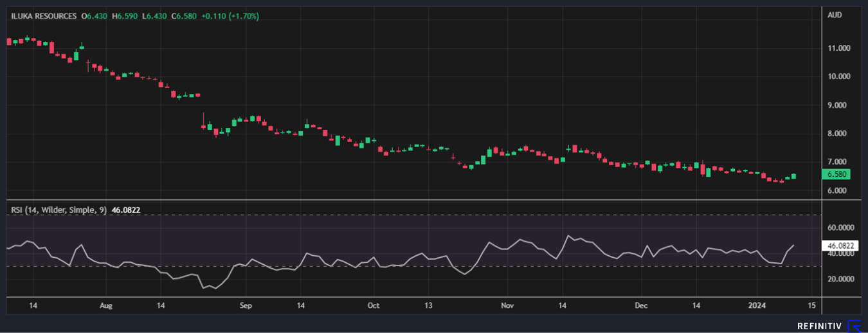This screenshot has height=333, width=868.
Task: Click the 11.000 price axis label
Action: (838, 48)
